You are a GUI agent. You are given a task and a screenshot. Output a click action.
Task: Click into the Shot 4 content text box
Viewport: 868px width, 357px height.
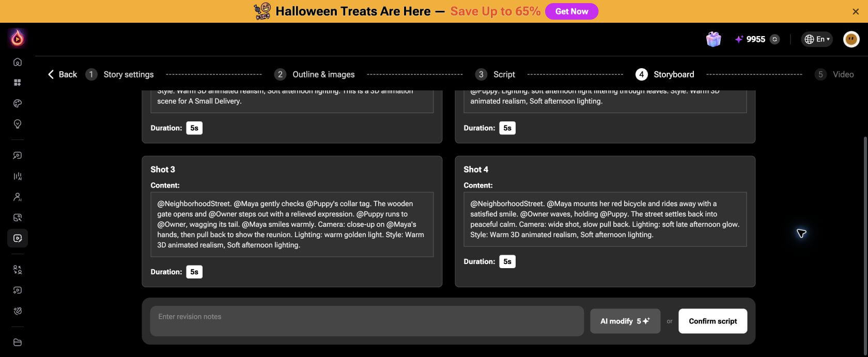(x=605, y=219)
